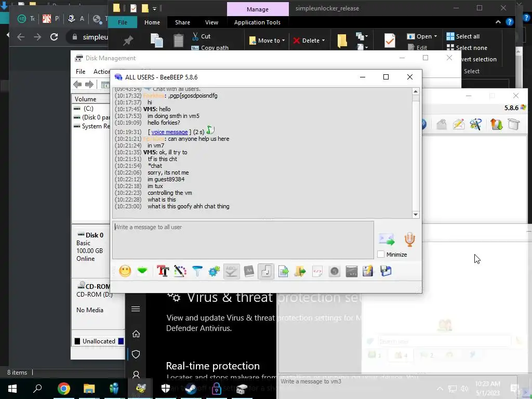Record a voice message with microphone icon

(409, 240)
